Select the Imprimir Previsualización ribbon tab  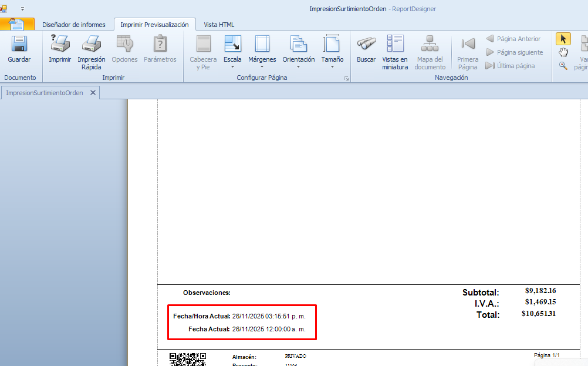[x=154, y=25]
